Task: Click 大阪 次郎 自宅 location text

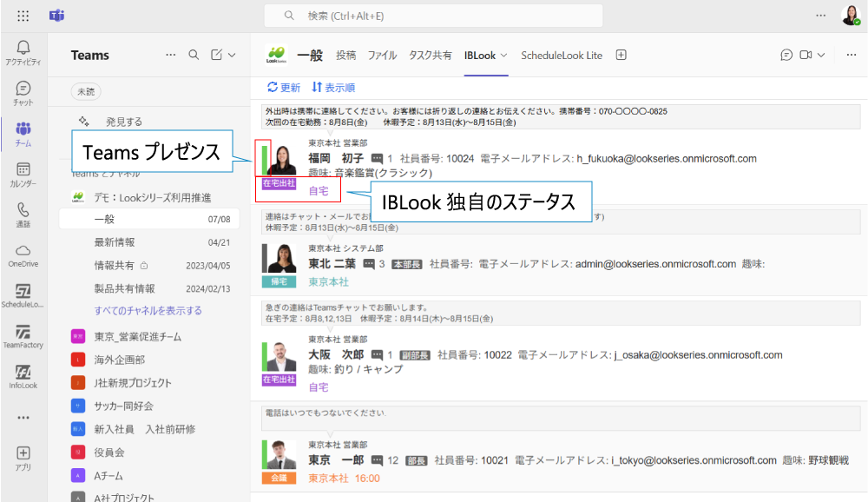Action: point(319,387)
